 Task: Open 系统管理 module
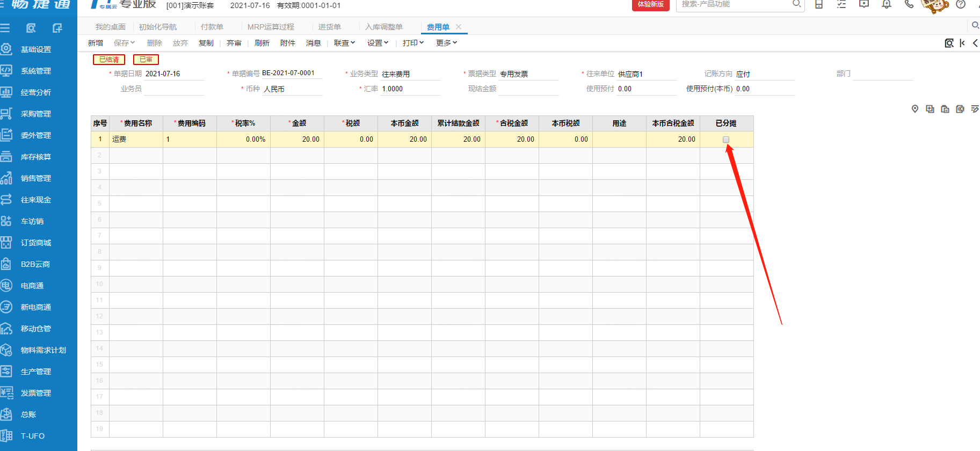point(35,71)
